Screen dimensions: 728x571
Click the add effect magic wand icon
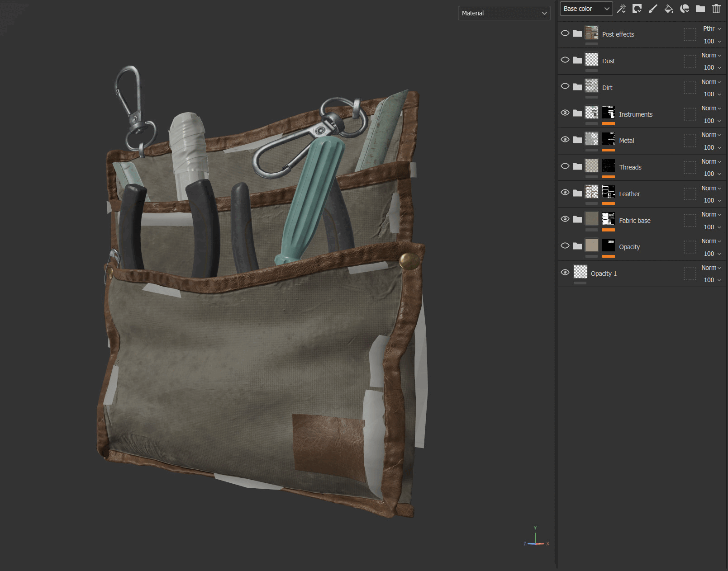[x=621, y=9]
